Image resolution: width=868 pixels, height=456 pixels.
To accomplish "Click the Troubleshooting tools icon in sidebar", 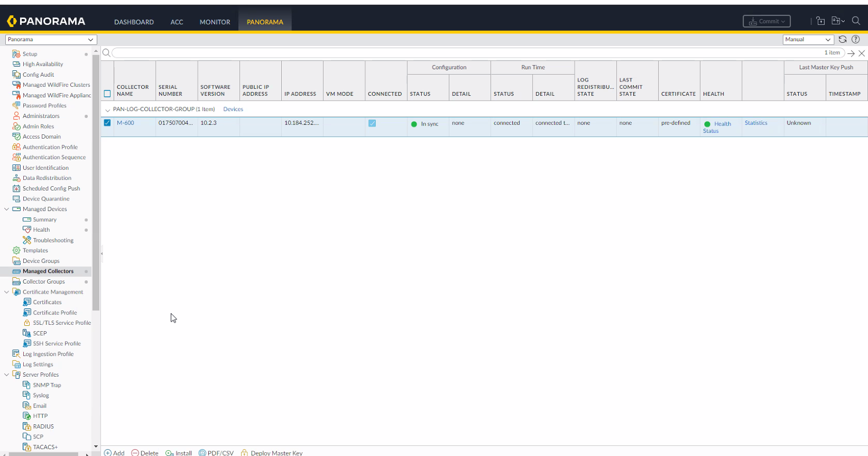I will pyautogui.click(x=27, y=240).
